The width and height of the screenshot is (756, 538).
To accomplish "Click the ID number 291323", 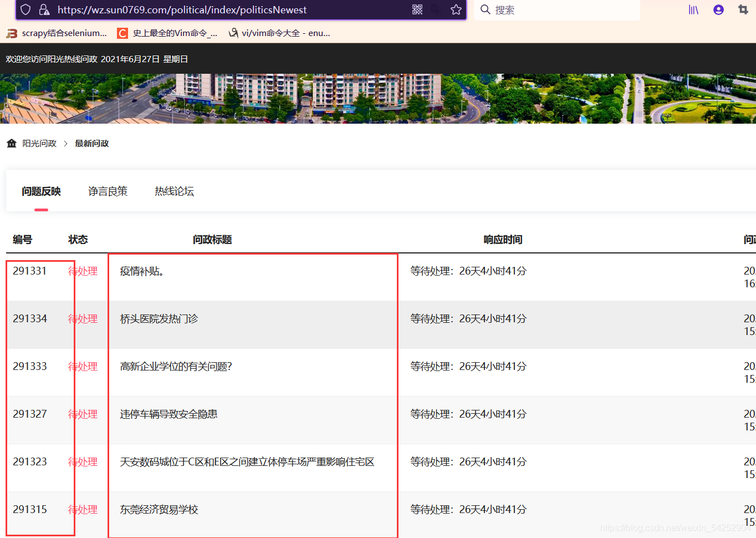I will click(x=30, y=462).
